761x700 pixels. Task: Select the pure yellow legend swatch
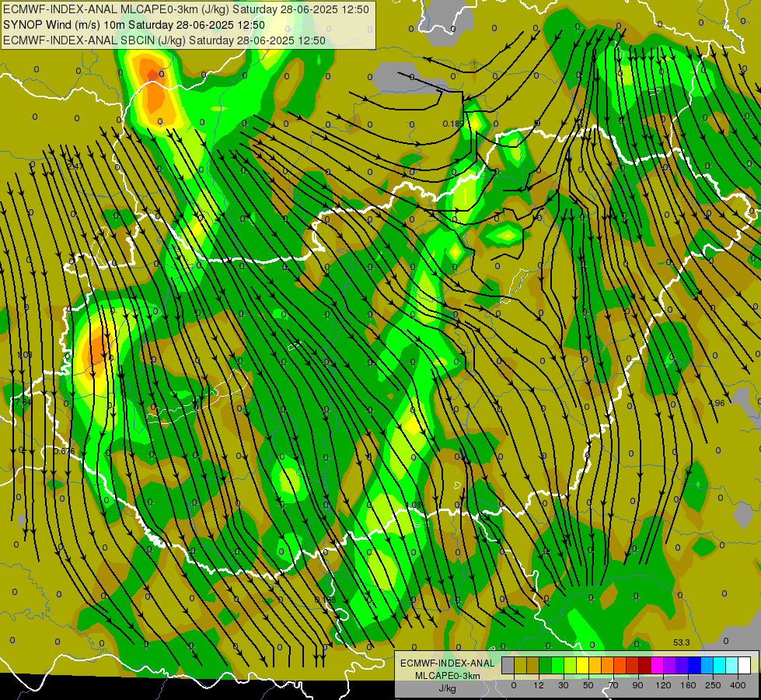coord(582,665)
